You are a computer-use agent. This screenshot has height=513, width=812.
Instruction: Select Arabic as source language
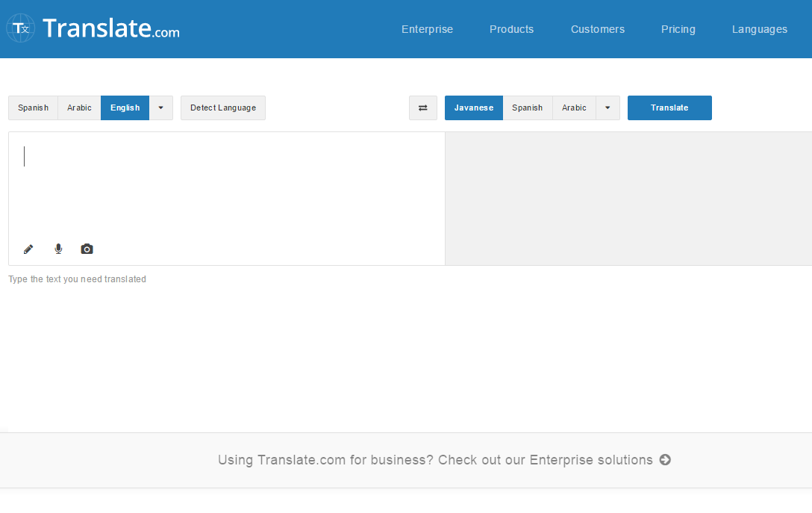79,108
